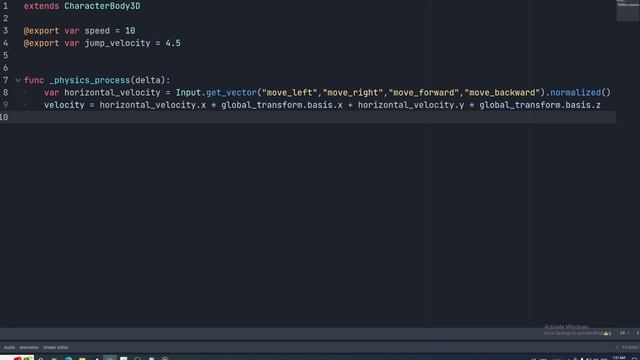
Task: Click the script warning triangle icon
Action: (x=607, y=333)
